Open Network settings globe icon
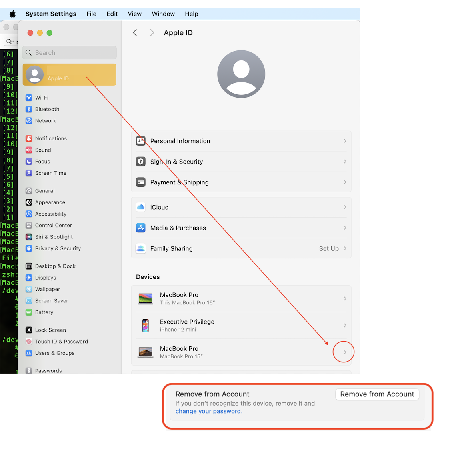Image resolution: width=476 pixels, height=456 pixels. click(29, 120)
